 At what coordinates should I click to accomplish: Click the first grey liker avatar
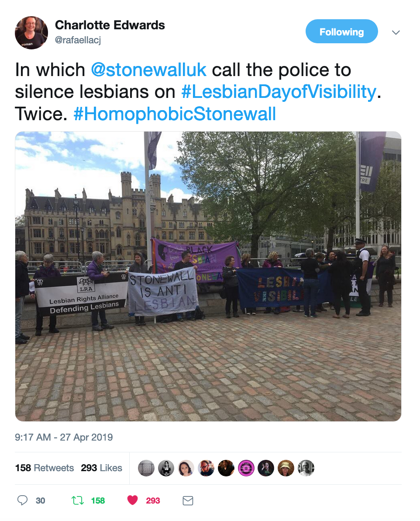pos(146,468)
